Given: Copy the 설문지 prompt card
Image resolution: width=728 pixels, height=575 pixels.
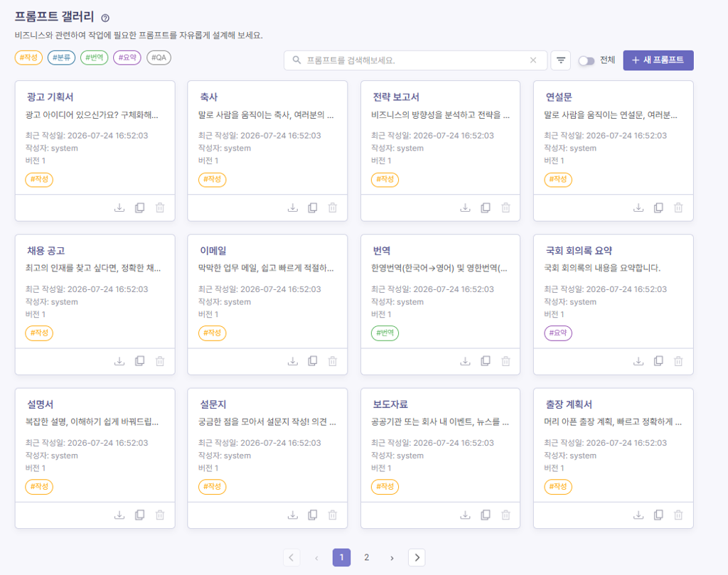Looking at the screenshot, I should tap(313, 515).
